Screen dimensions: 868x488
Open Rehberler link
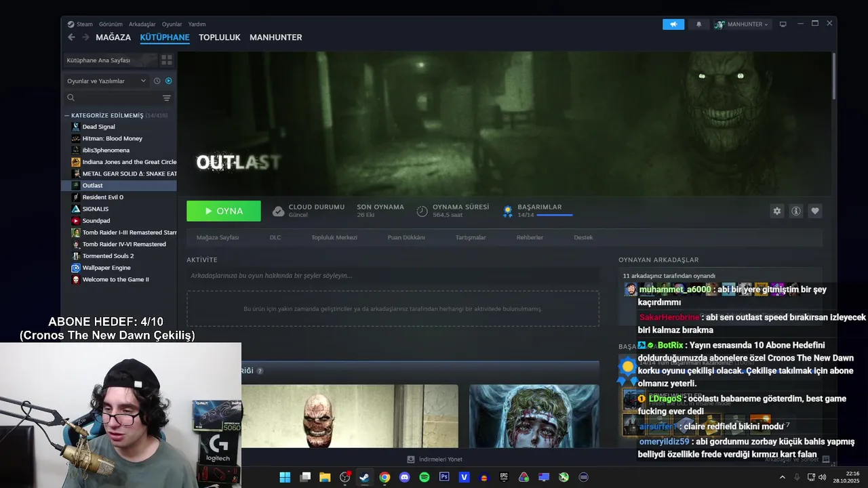tap(530, 238)
